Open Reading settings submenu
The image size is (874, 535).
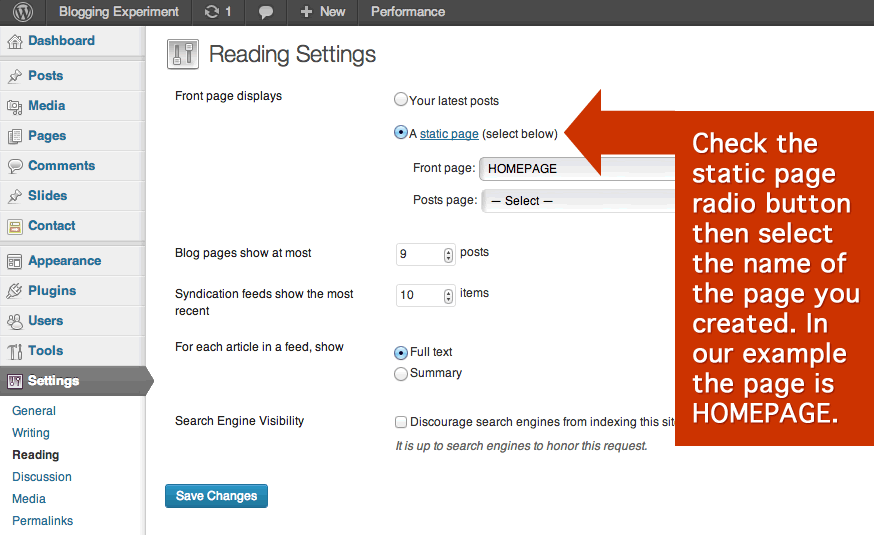pyautogui.click(x=36, y=455)
